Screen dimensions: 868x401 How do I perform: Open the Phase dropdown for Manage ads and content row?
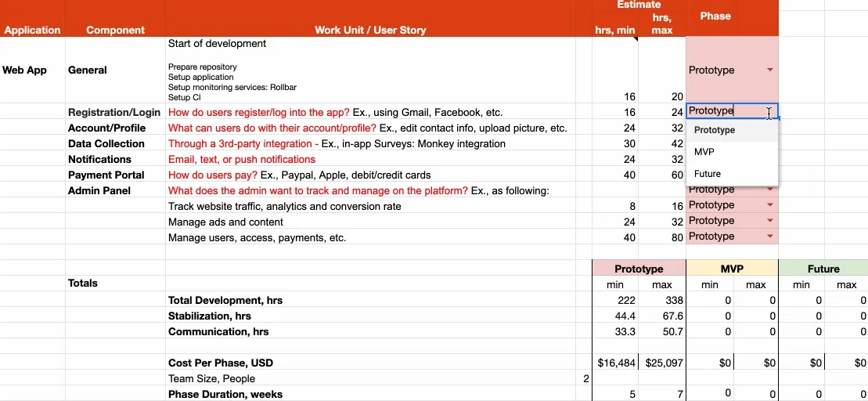pos(769,220)
